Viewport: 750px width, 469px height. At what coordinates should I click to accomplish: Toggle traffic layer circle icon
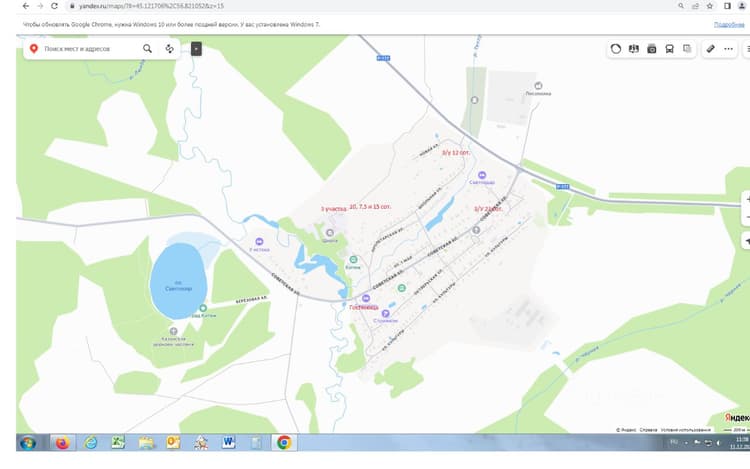coord(616,49)
